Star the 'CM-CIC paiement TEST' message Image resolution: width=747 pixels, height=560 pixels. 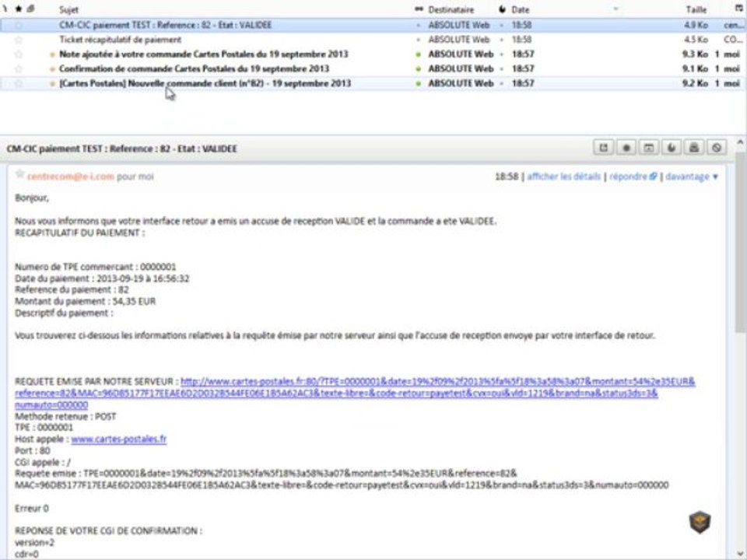click(x=19, y=25)
